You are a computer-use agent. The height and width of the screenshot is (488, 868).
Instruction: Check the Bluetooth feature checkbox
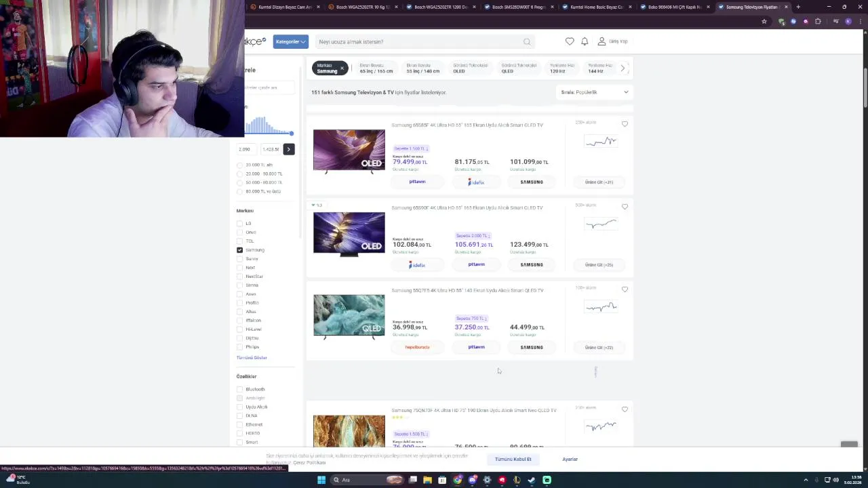tap(239, 389)
